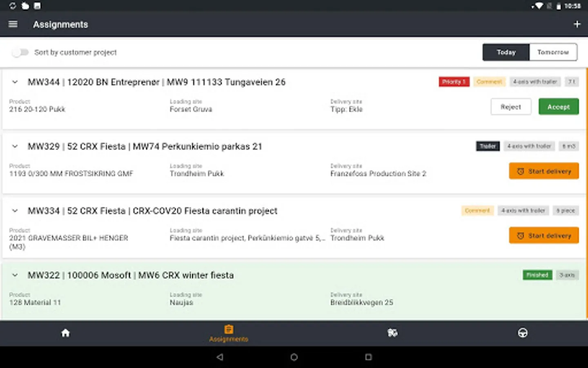The height and width of the screenshot is (368, 588).
Task: Tap the Android home circle button
Action: (294, 357)
